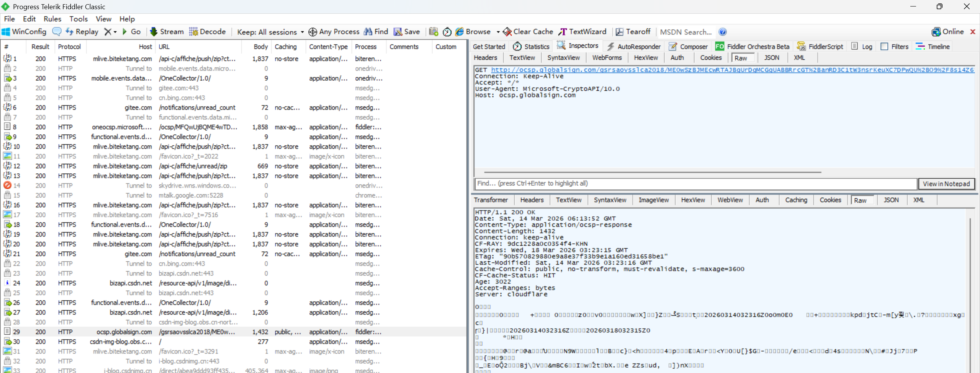Click the Find highlight input field

[x=695, y=184]
